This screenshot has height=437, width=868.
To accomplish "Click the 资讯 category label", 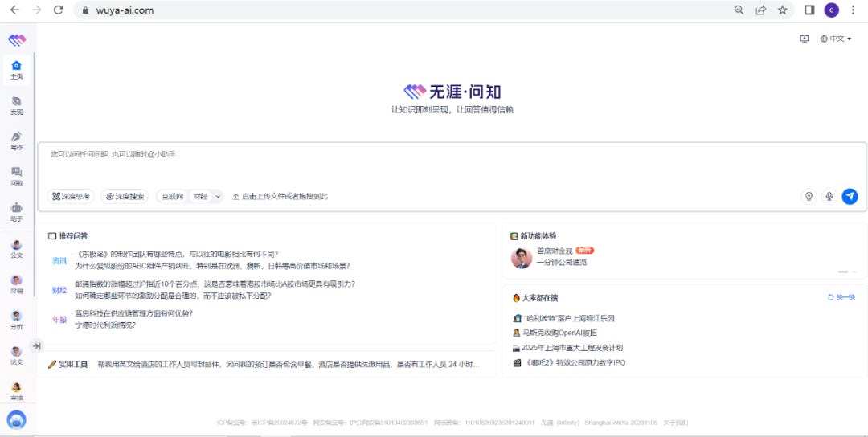I will click(x=59, y=260).
